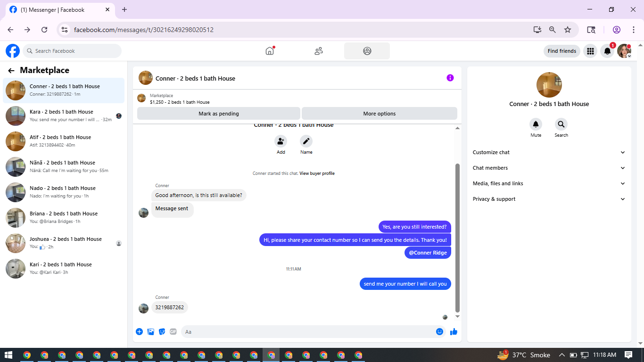Open Kara 2 beds 1 bath conversation
This screenshot has height=362, width=644.
point(64,116)
